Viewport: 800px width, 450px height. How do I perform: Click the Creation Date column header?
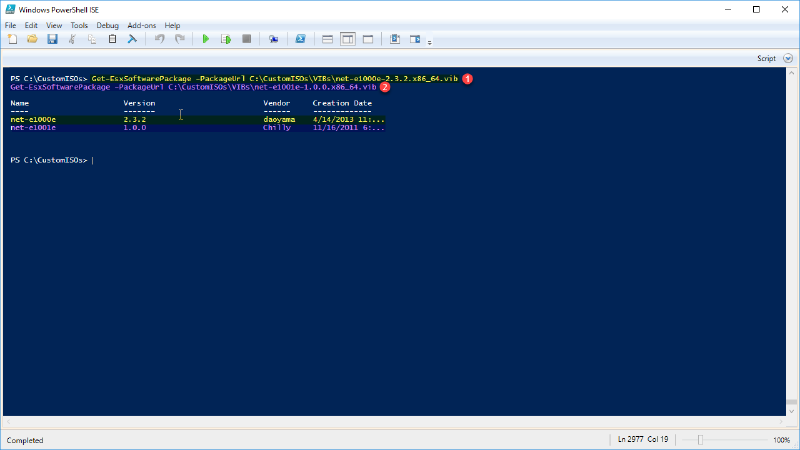[342, 103]
